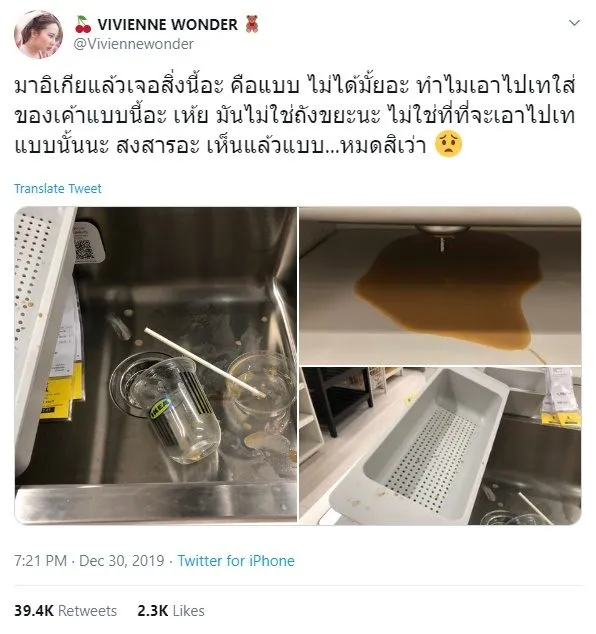Click the VIVIENNE WONDER display name
The height and width of the screenshot is (634, 596).
click(x=167, y=25)
